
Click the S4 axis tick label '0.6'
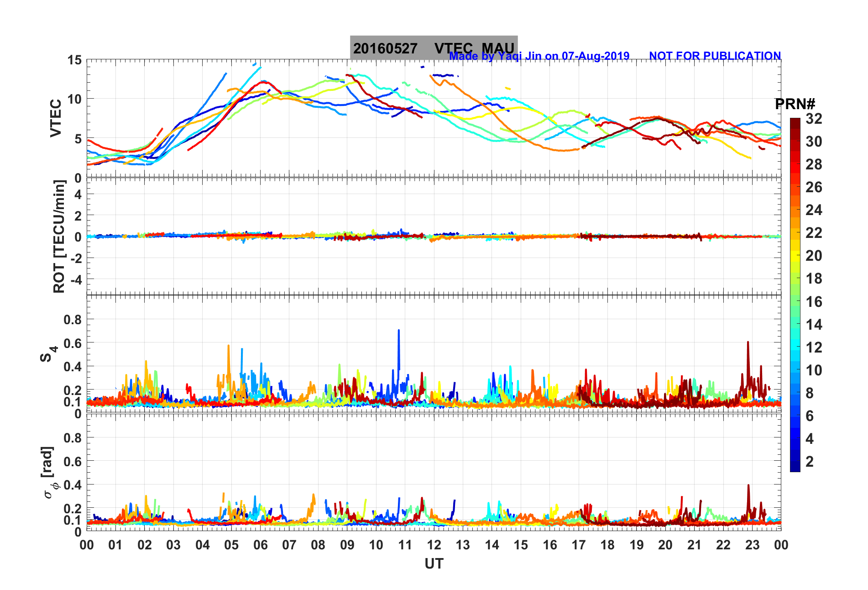pos(73,343)
